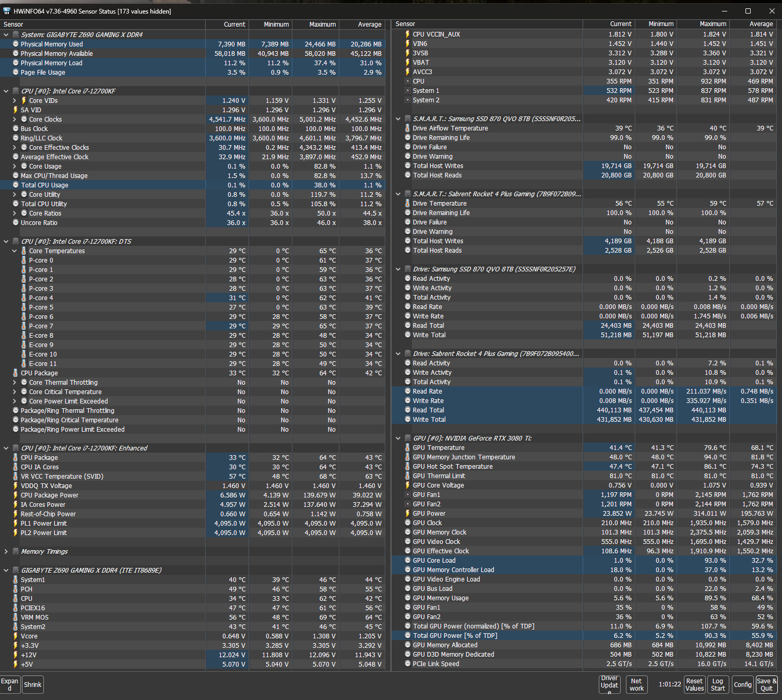Screen dimensions: 782x700
Task: Select the Rest-of-Chip Power row label
Action: coord(48,514)
